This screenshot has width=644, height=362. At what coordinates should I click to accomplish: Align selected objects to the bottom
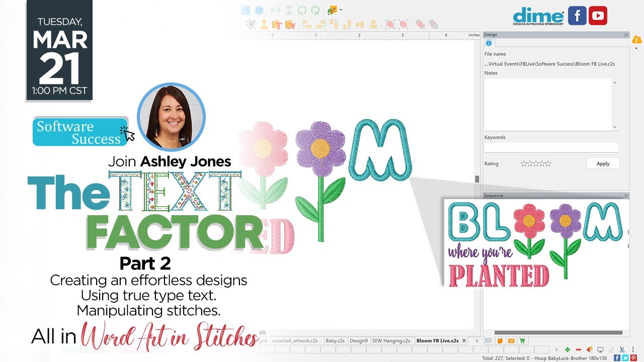(x=347, y=24)
